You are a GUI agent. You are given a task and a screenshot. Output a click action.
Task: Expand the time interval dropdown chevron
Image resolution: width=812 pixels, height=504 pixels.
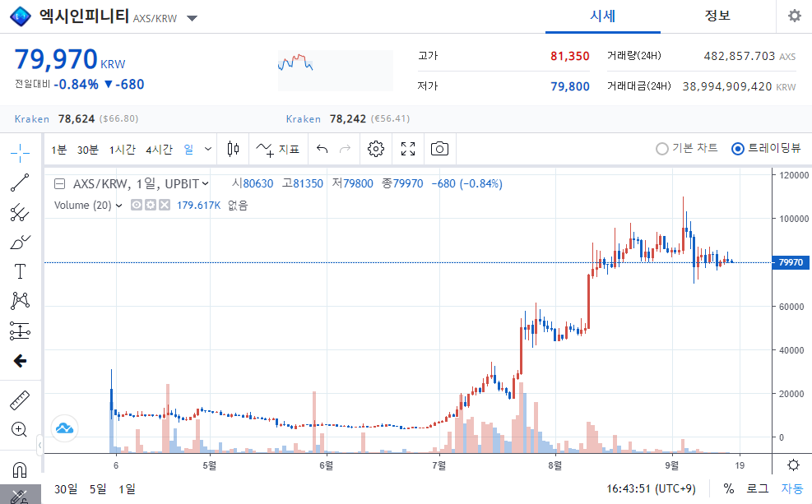(208, 149)
